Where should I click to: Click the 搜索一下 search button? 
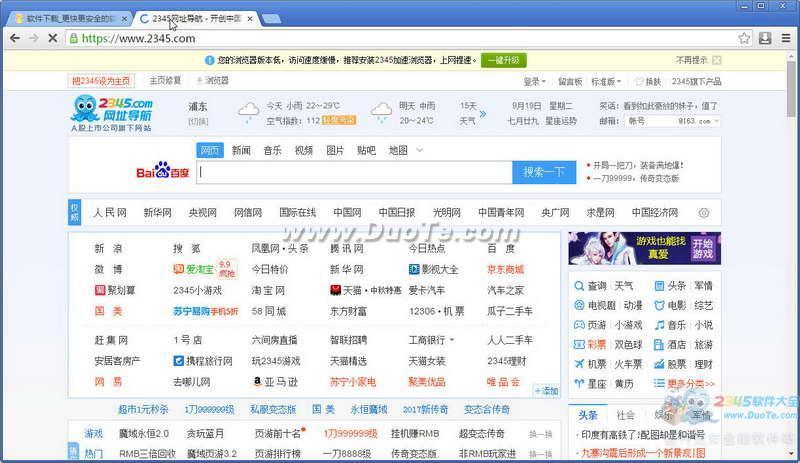point(544,172)
